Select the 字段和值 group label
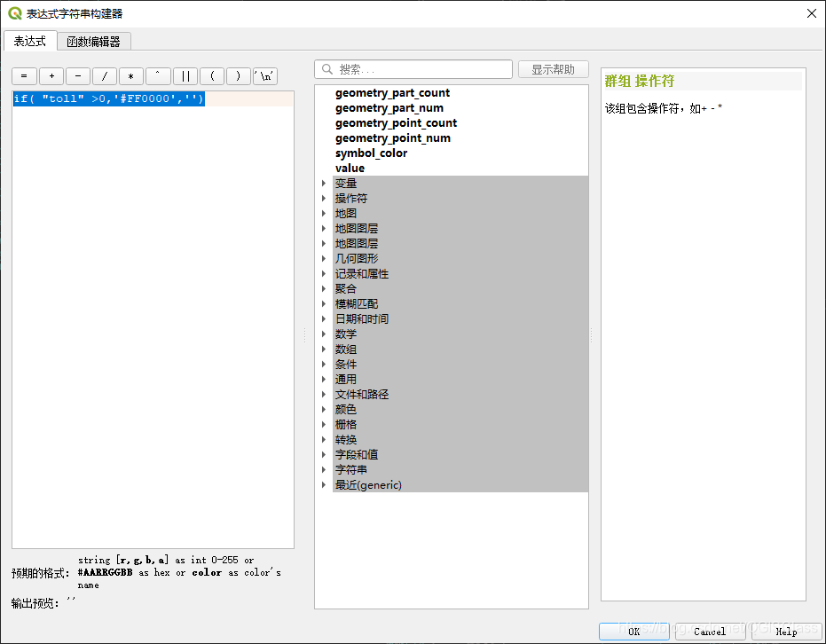The image size is (826, 644). (x=357, y=454)
